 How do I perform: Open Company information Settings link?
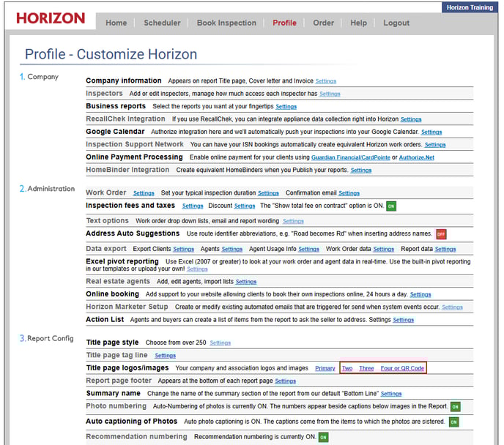coord(325,81)
